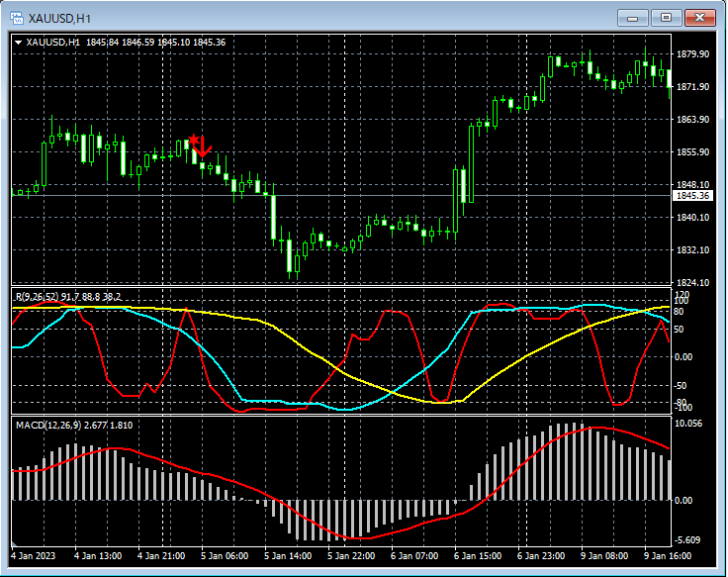Screen dimensions: 728x577
Task: Click the 1824.10 price scale label
Action: coord(692,282)
